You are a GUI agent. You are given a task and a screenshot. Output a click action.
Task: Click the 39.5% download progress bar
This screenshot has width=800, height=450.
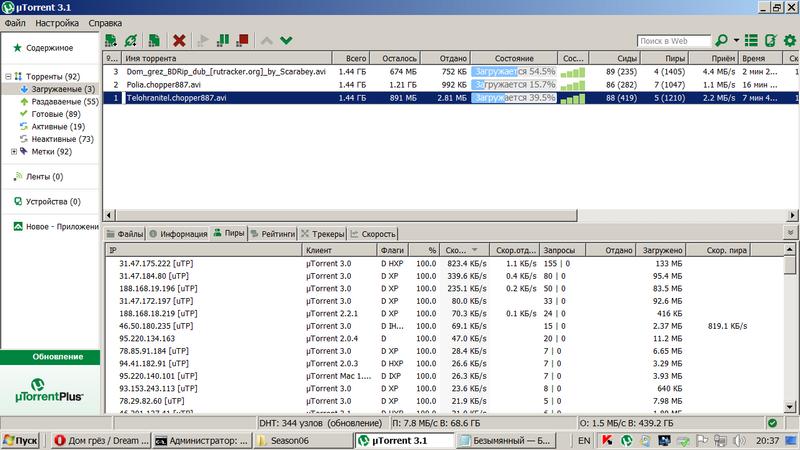point(514,97)
